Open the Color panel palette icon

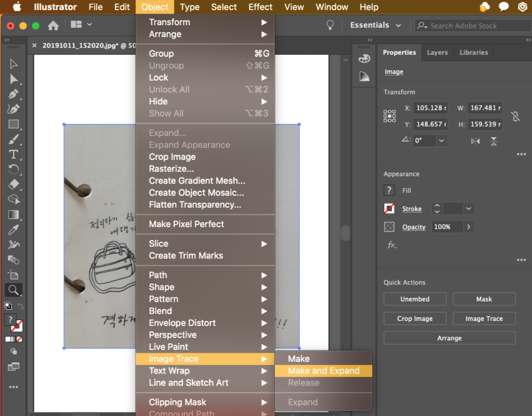coord(364,58)
